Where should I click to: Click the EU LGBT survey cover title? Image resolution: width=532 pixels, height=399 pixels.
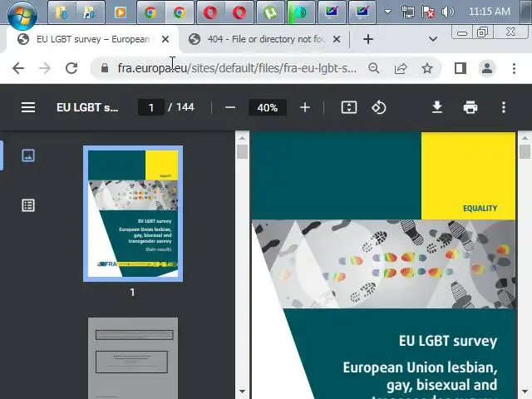coord(448,341)
